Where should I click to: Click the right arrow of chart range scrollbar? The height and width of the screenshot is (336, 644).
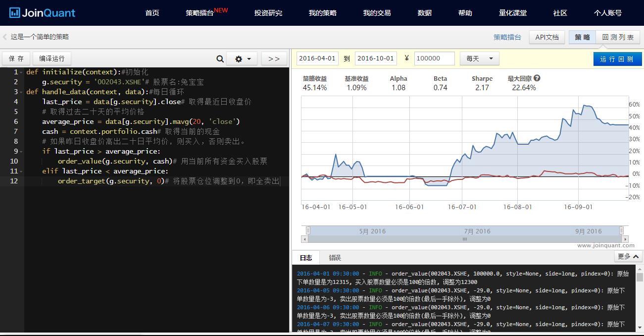pos(625,239)
